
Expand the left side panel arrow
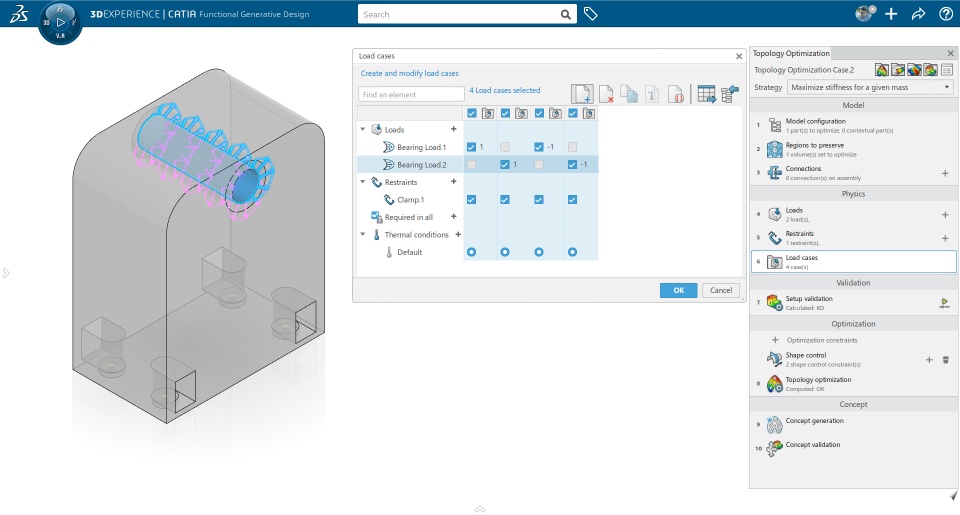point(6,273)
